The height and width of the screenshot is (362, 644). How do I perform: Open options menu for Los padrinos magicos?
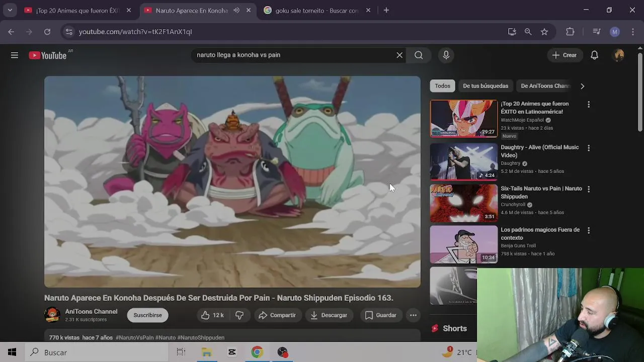(x=589, y=230)
